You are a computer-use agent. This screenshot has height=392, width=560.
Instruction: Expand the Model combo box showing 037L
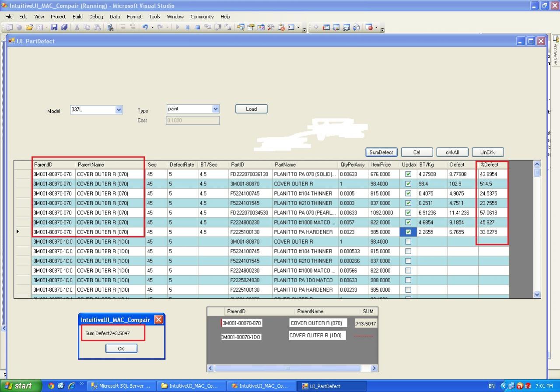(x=119, y=110)
